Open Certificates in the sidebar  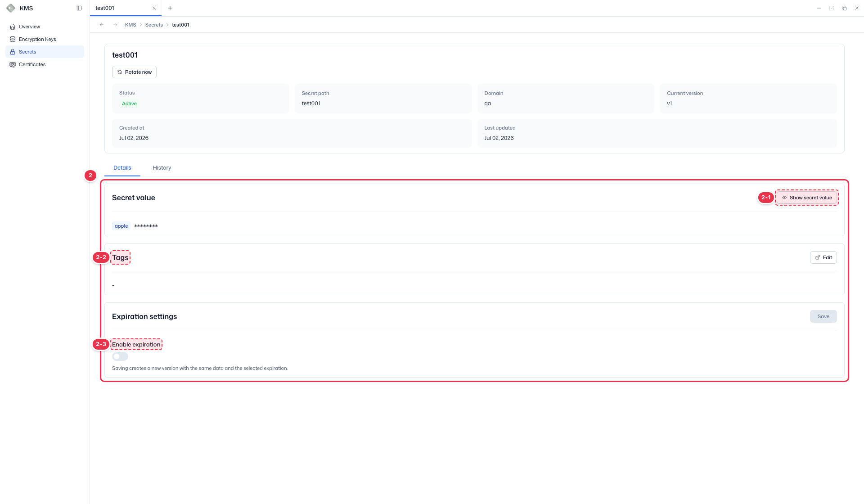[45, 64]
